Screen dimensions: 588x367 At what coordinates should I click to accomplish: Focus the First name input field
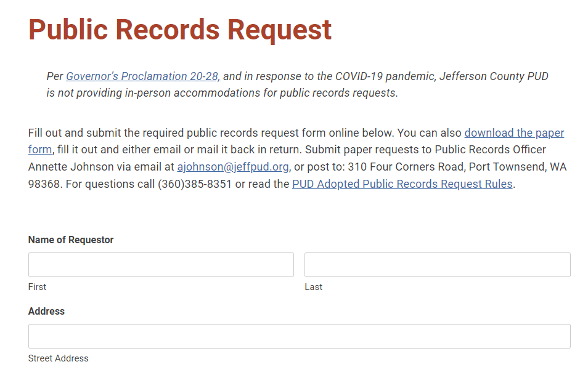(161, 265)
